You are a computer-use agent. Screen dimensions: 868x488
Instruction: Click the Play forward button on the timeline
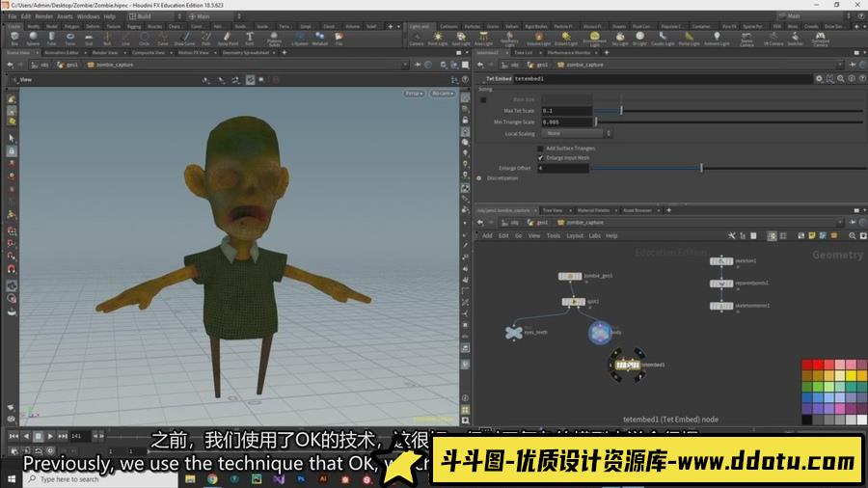[x=50, y=436]
